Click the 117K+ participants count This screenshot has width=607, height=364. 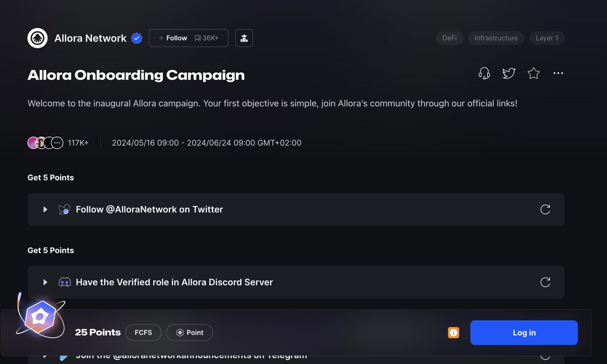click(78, 143)
